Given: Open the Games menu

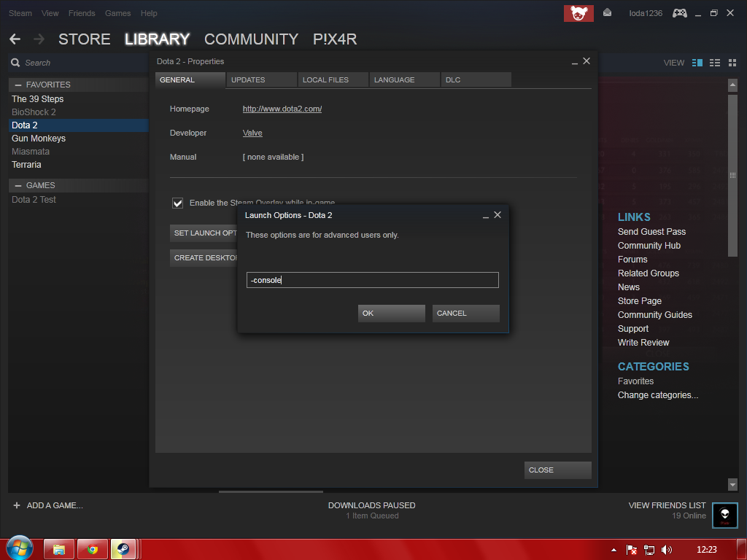Looking at the screenshot, I should [117, 13].
